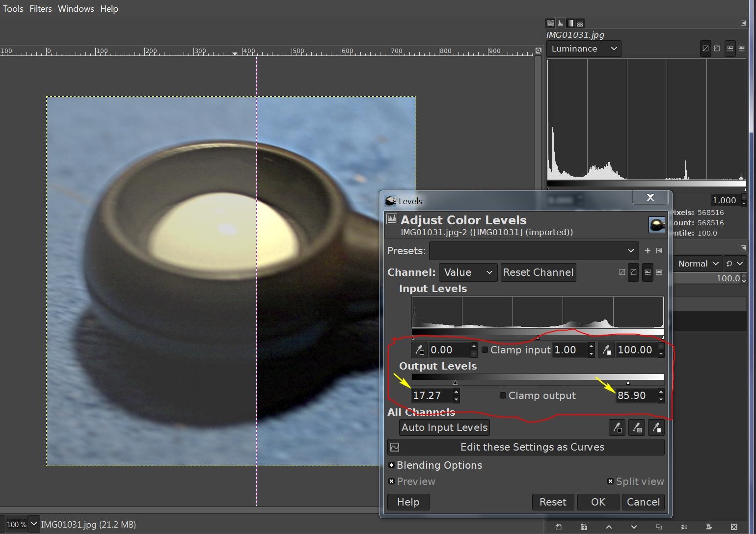Pick white point for input levels eyedropper
The height and width of the screenshot is (534, 756).
[x=606, y=350]
